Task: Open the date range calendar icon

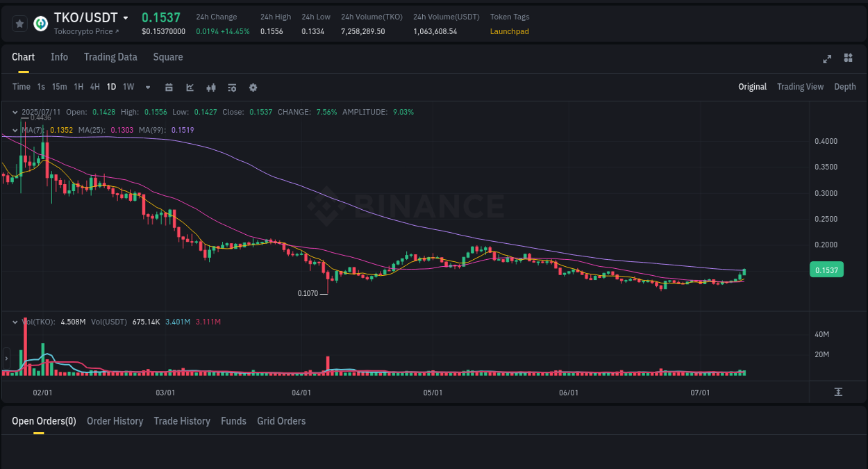Action: (x=169, y=87)
